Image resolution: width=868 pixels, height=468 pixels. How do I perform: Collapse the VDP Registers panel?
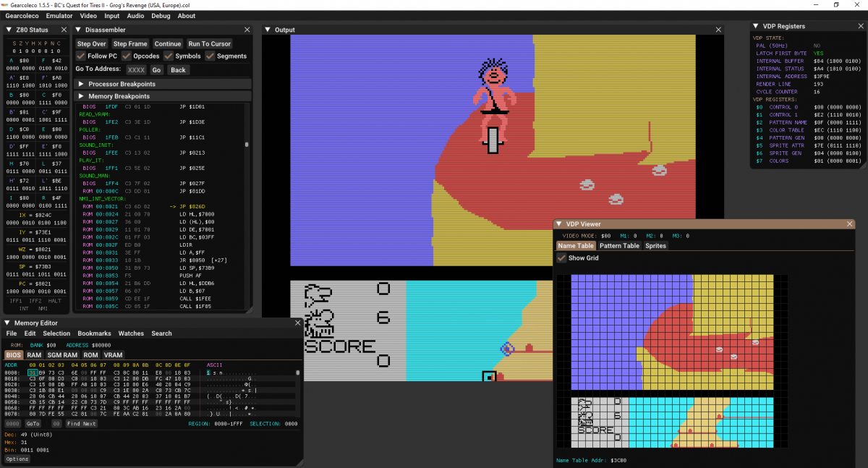(757, 26)
